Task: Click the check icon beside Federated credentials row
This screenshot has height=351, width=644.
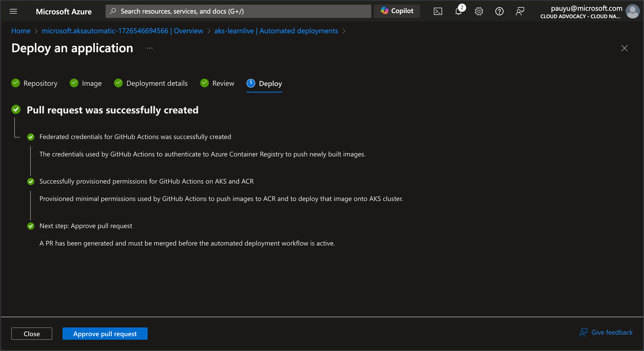Action: tap(31, 137)
